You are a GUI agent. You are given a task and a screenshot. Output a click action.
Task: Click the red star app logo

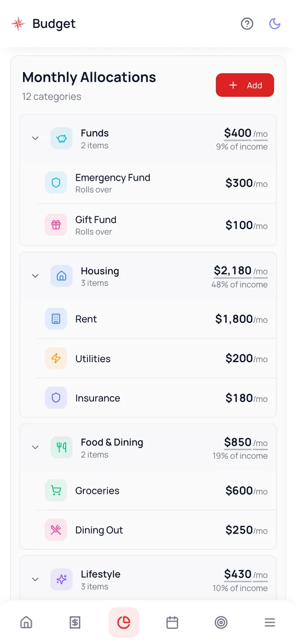click(x=18, y=24)
